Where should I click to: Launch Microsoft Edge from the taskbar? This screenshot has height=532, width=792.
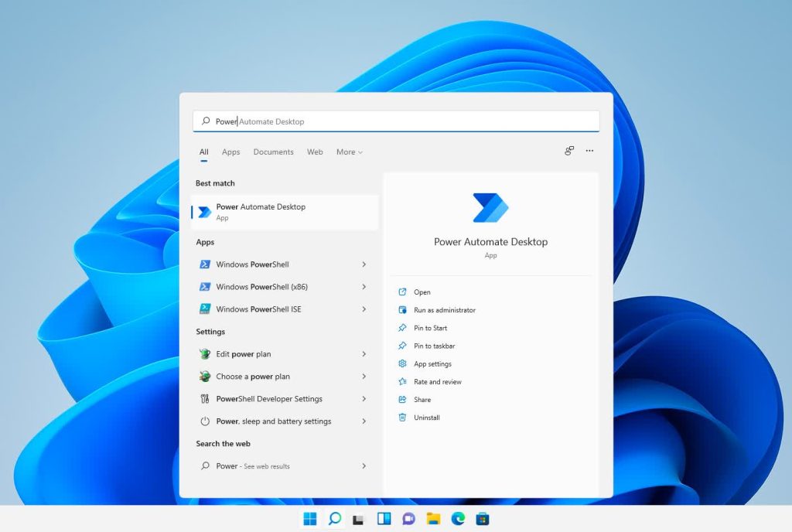[x=458, y=519]
